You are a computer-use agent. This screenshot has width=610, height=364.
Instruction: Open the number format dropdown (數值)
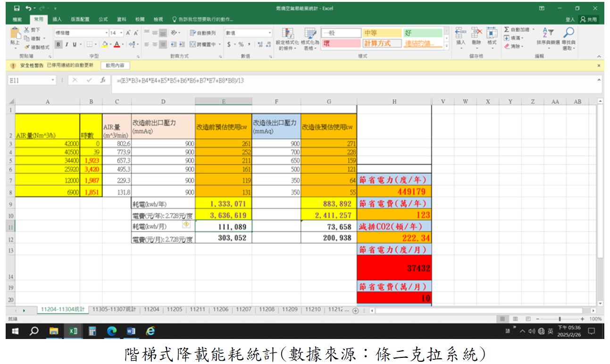click(270, 33)
